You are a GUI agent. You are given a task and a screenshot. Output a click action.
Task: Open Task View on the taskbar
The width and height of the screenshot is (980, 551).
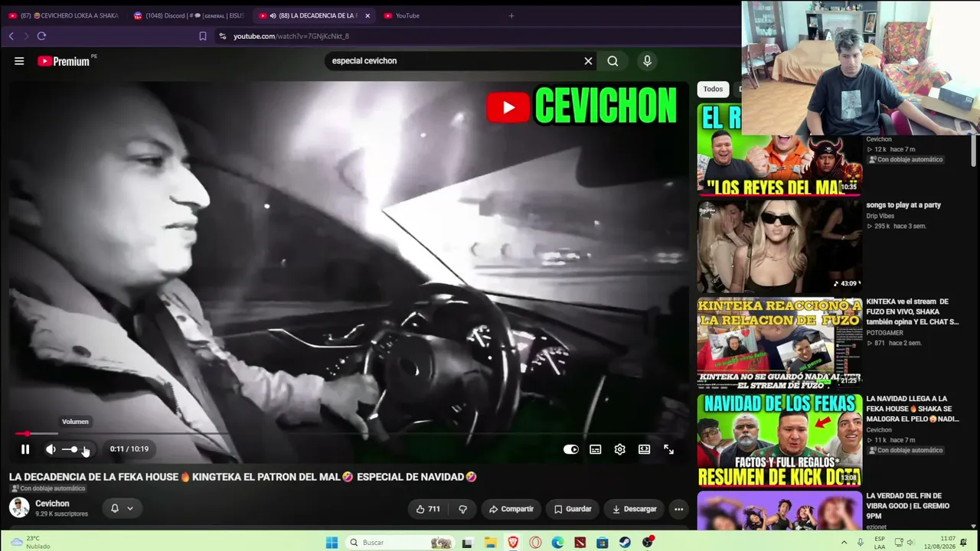click(467, 543)
